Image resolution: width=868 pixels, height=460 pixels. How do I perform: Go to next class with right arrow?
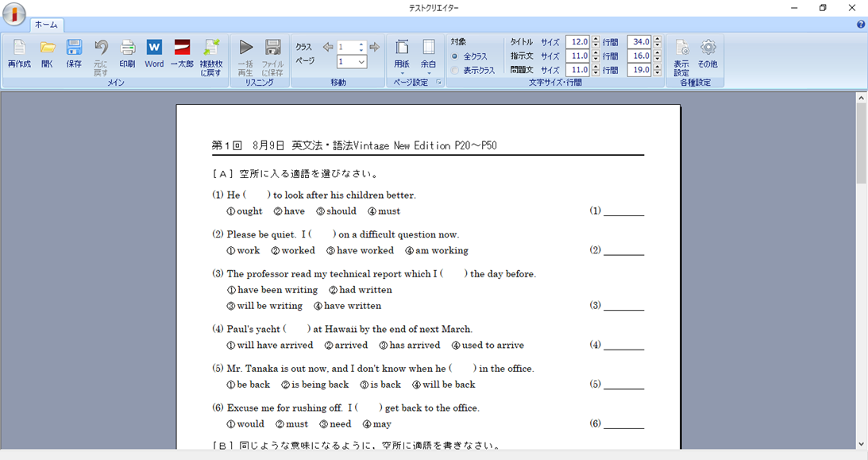coord(375,48)
